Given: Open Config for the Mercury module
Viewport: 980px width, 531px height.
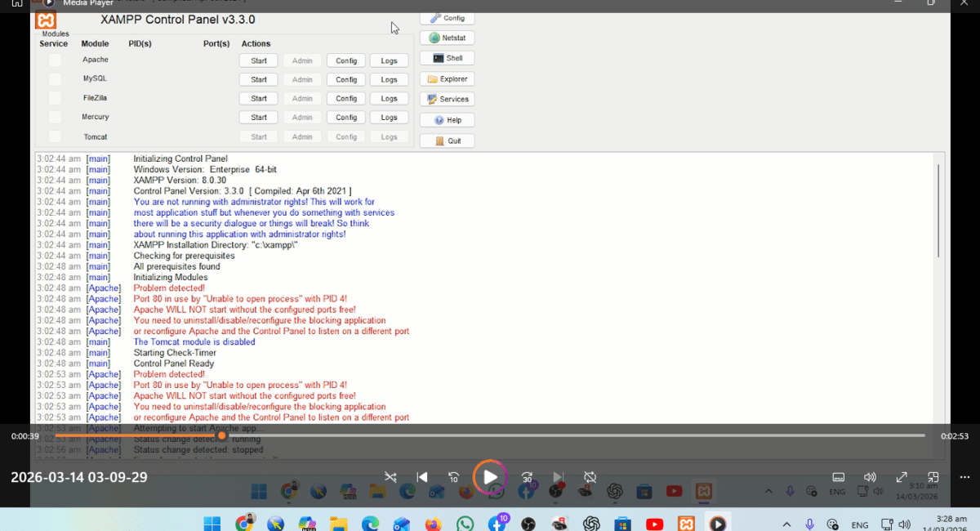Looking at the screenshot, I should (x=346, y=118).
